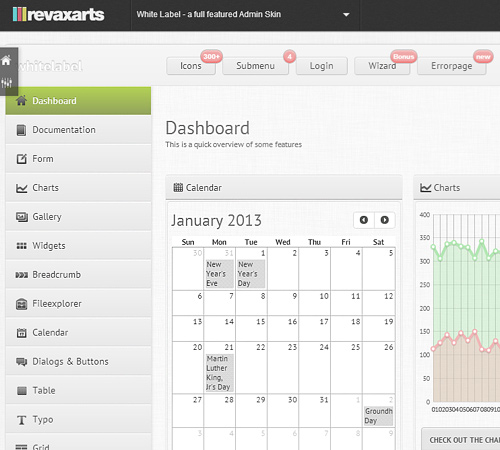The width and height of the screenshot is (500, 450).
Task: Open the Fileexplorer menu item
Action: point(78,304)
